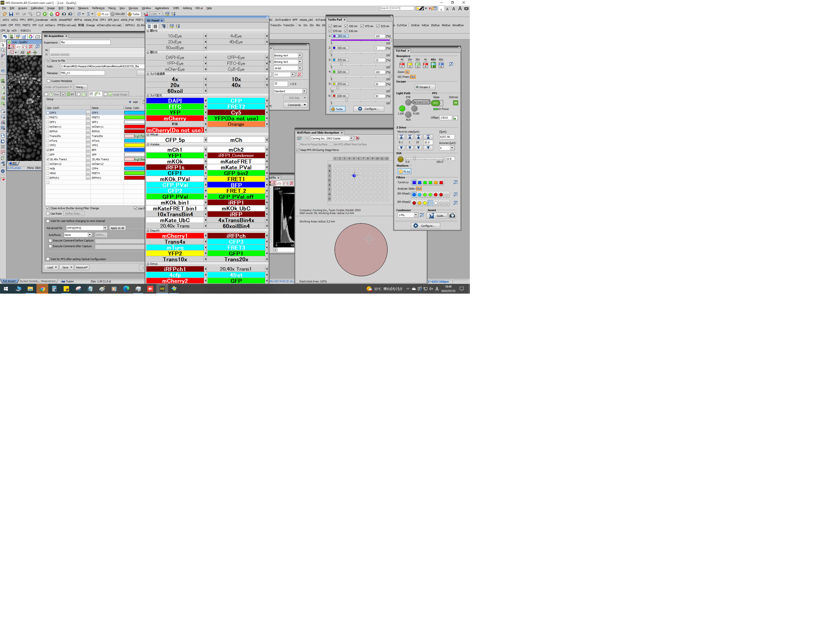Viewport: 832px width, 644px height.
Task: Click the Timing... button
Action: (80, 87)
